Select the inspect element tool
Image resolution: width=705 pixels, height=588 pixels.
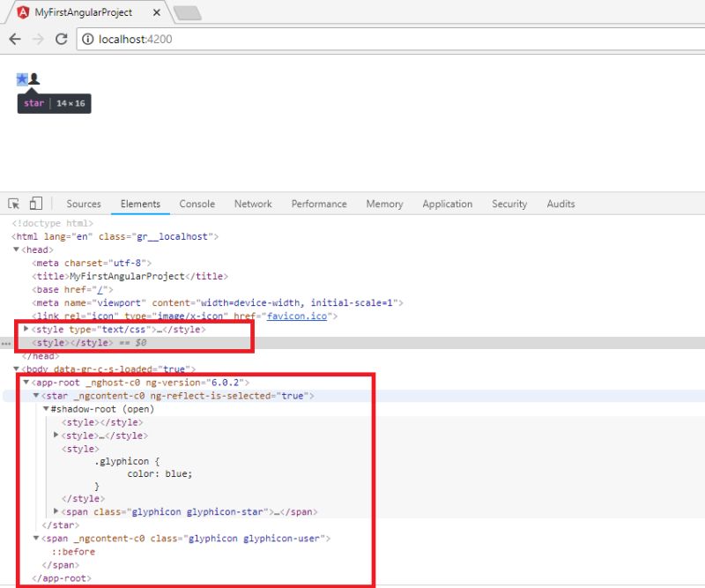12,204
